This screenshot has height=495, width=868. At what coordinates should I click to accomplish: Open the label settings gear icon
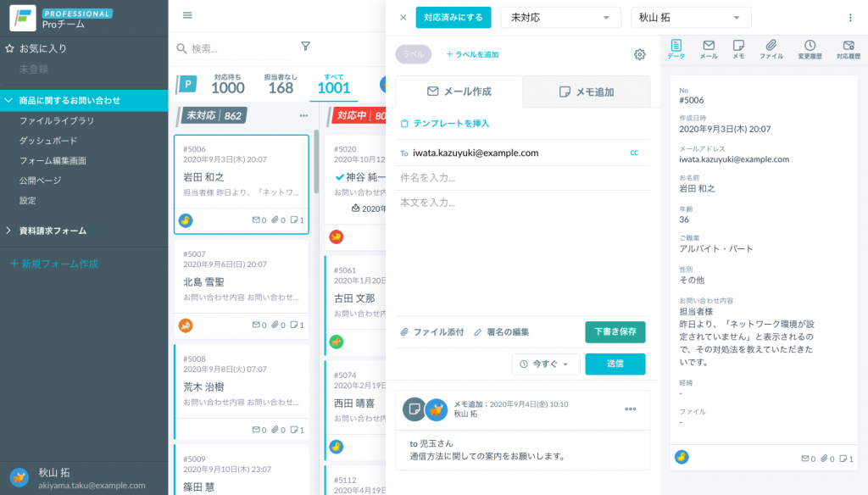pyautogui.click(x=639, y=54)
